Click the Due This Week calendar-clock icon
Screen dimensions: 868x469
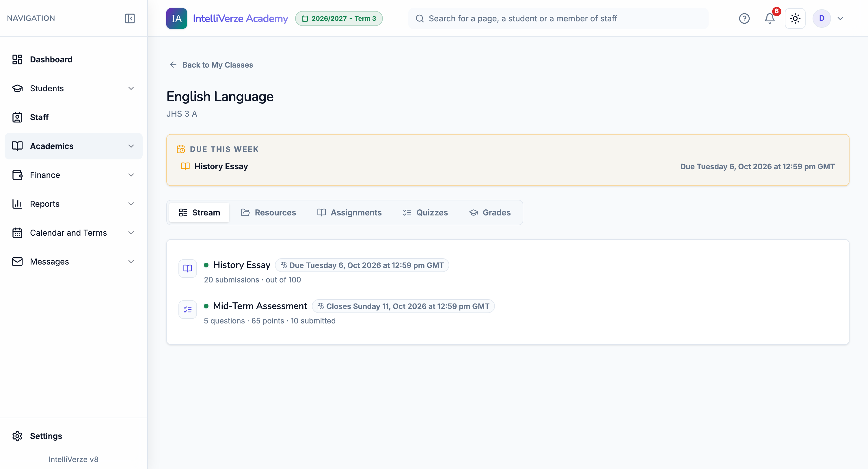coord(181,149)
